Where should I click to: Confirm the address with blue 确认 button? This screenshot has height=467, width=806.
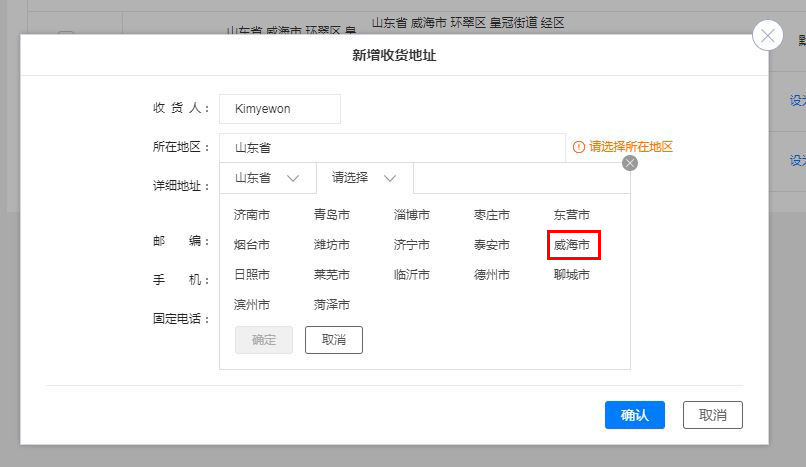pyautogui.click(x=635, y=415)
